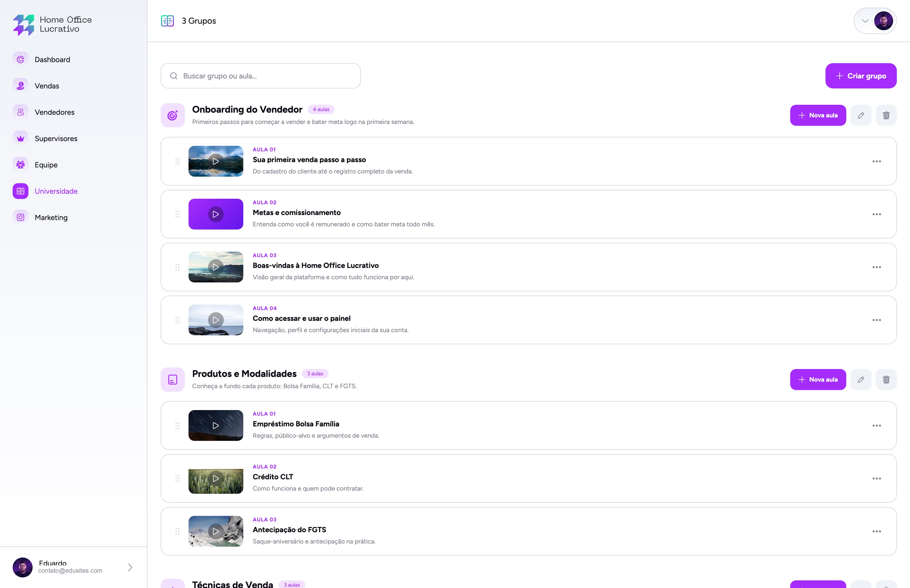Open three-dot menu for Boas-vindas lesson
The width and height of the screenshot is (910, 588).
click(x=876, y=267)
